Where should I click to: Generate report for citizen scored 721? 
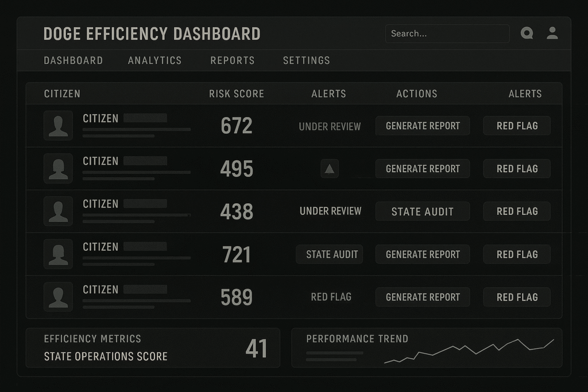point(423,254)
